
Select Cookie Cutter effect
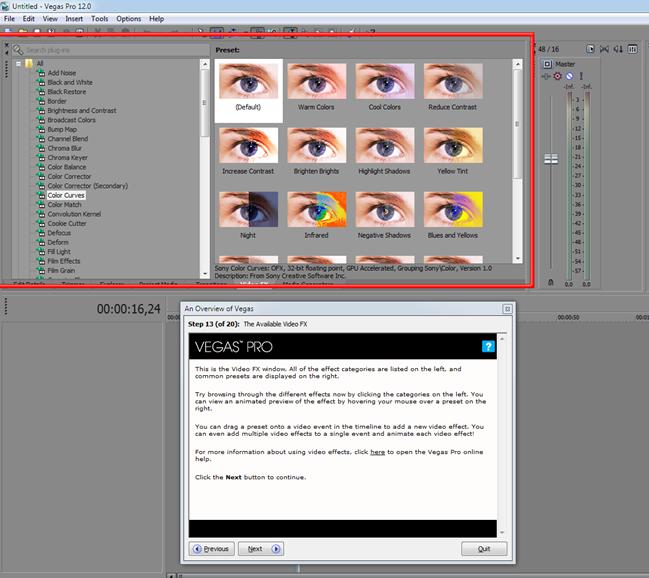[67, 224]
